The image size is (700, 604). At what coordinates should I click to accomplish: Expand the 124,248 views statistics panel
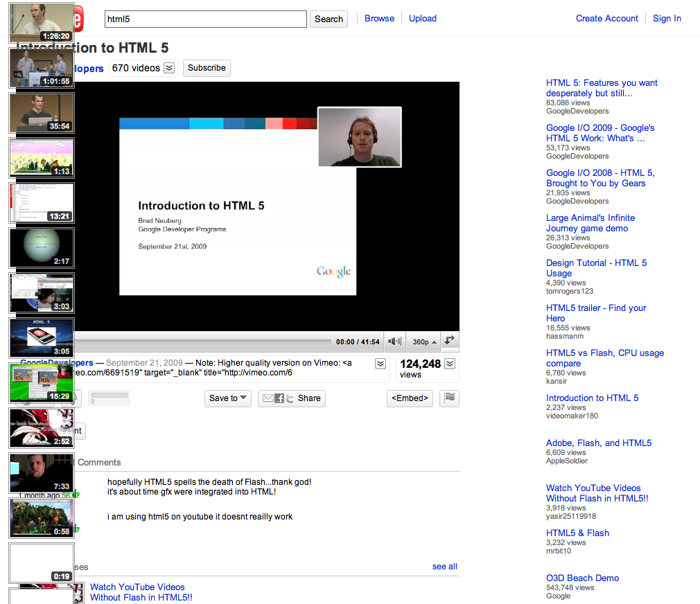pos(450,364)
